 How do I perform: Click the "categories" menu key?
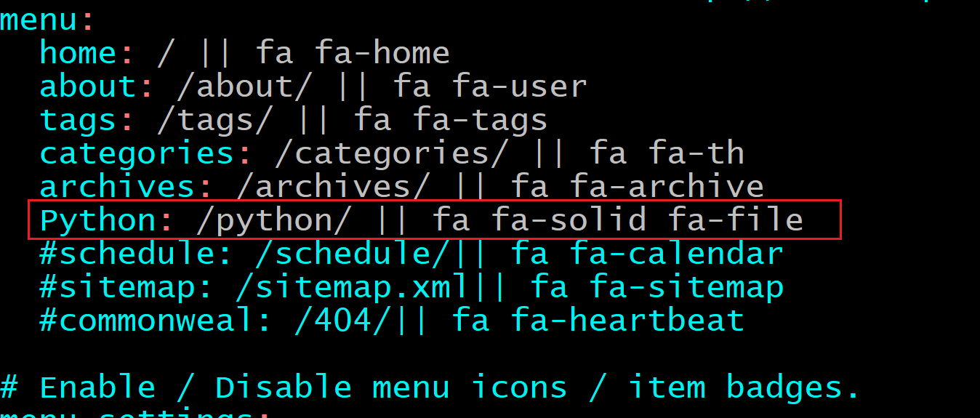pos(137,154)
